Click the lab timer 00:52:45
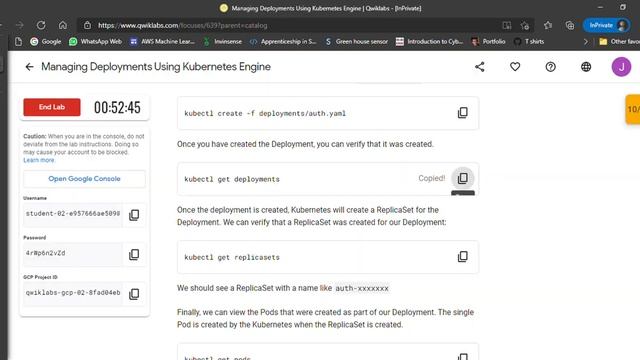Viewport: 640px width, 360px height. tap(117, 107)
